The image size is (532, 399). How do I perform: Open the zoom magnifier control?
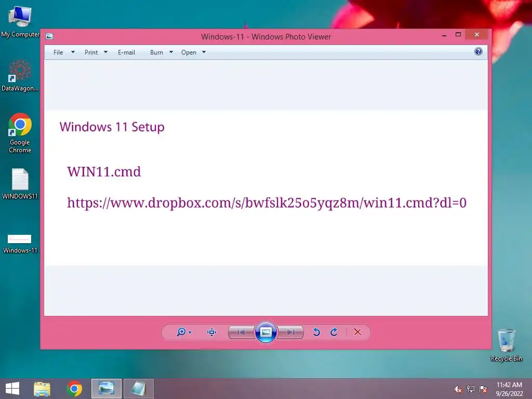[181, 332]
